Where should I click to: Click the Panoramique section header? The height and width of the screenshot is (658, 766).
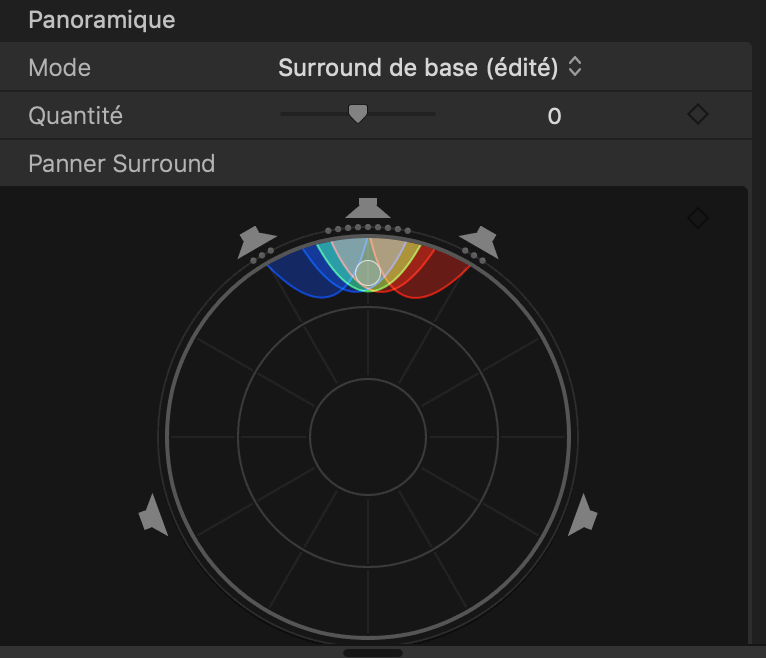click(102, 20)
